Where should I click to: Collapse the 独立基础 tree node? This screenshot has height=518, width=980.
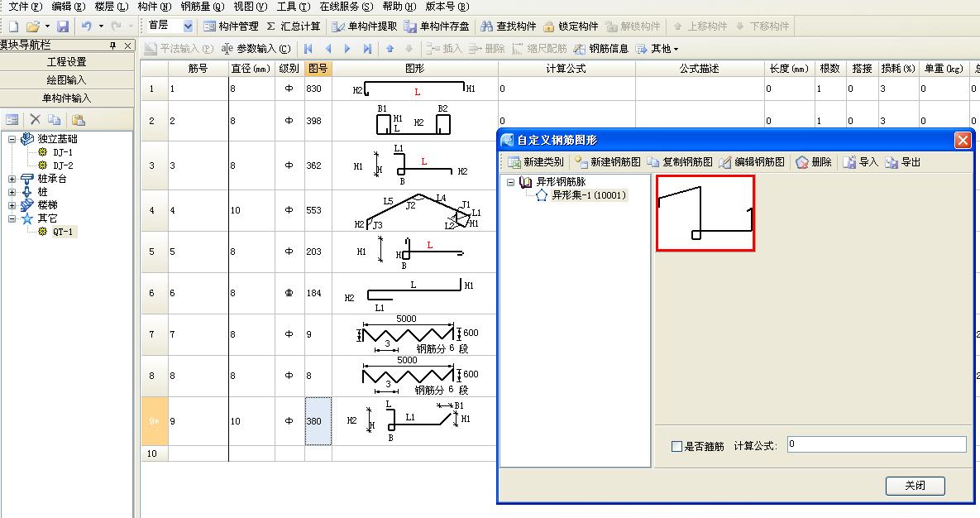pos(12,139)
